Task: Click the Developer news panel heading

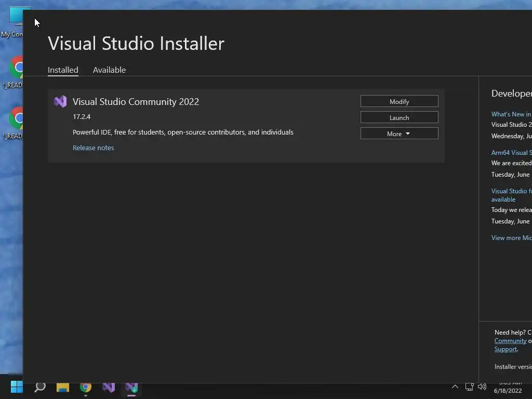Action: (x=511, y=94)
